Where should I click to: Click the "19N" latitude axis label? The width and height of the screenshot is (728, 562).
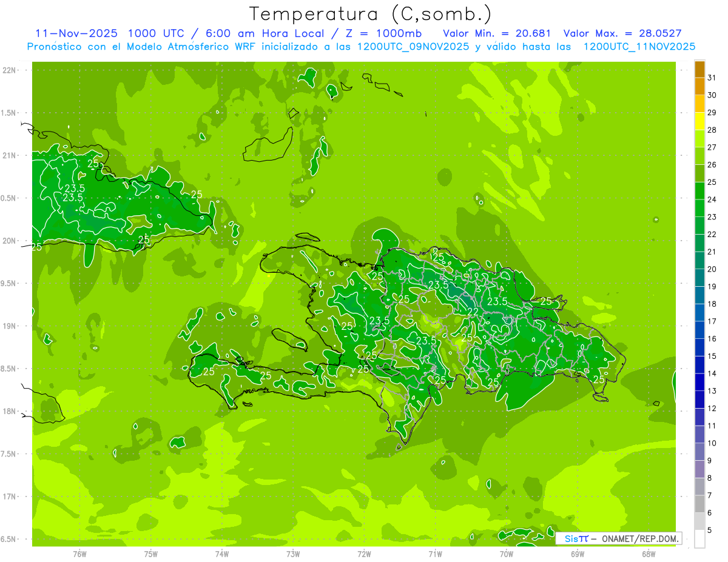pos(10,326)
